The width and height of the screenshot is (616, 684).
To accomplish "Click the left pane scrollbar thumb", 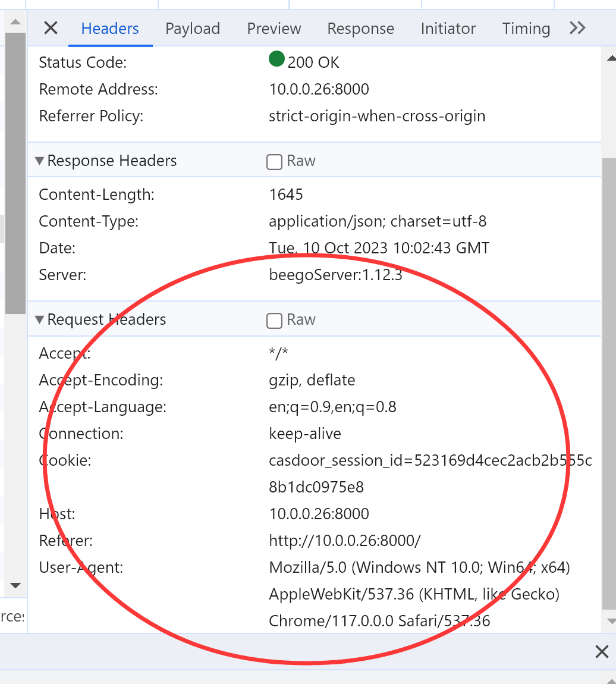I will tap(15, 172).
